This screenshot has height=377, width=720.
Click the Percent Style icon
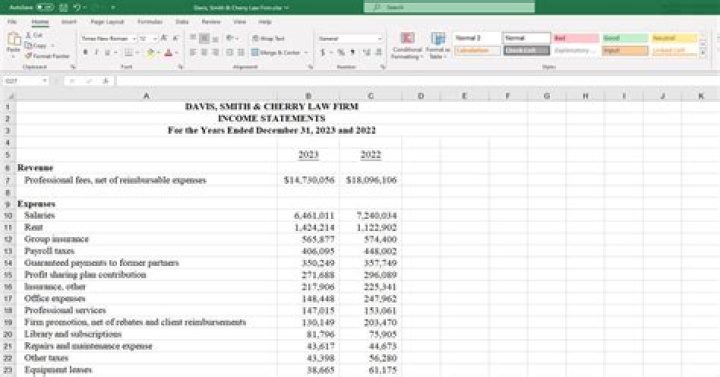tap(341, 52)
